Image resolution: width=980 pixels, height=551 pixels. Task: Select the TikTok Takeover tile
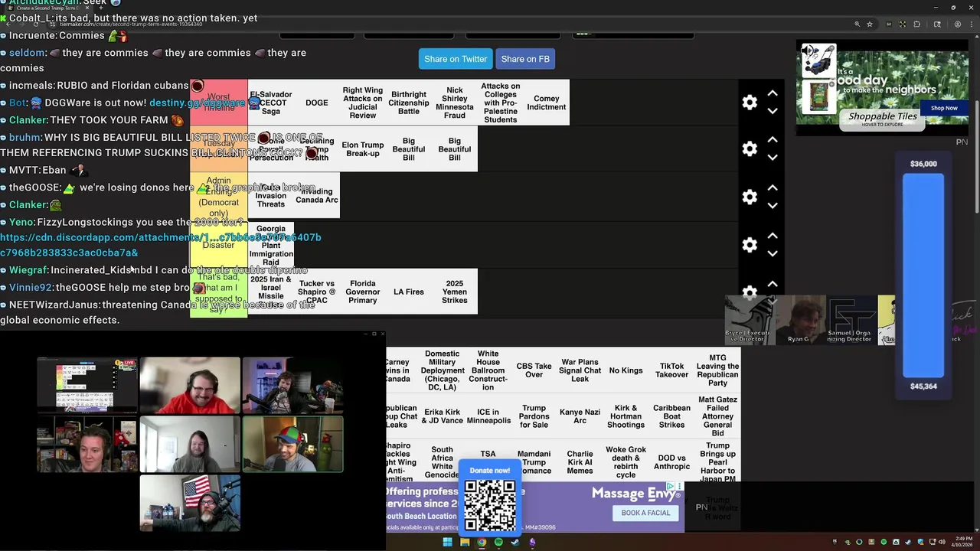click(671, 370)
